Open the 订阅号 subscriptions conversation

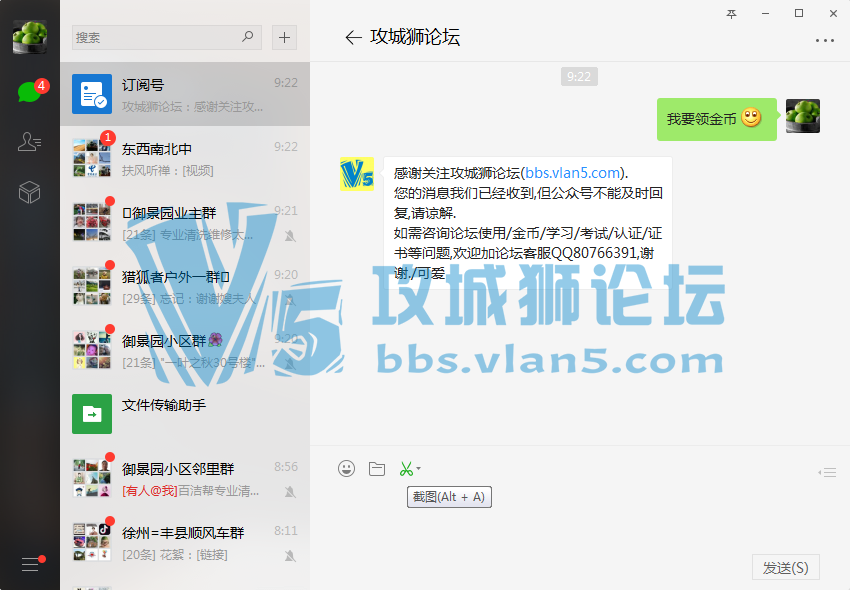point(185,94)
